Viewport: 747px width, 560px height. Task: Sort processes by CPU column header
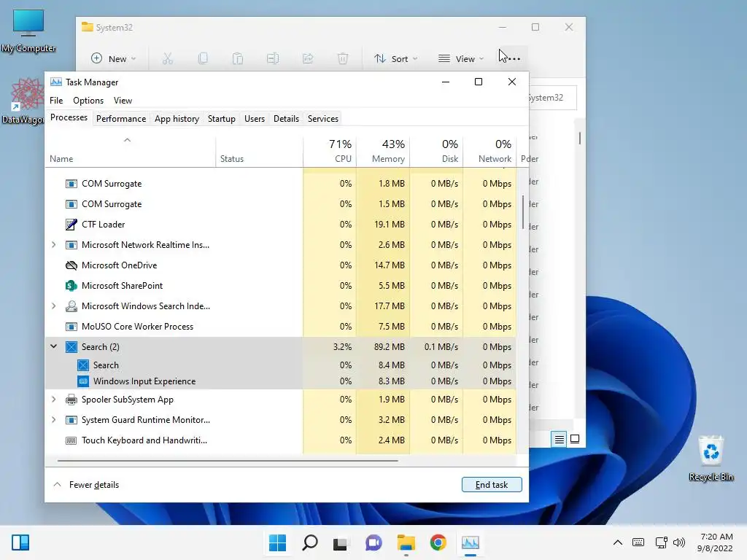click(x=330, y=151)
